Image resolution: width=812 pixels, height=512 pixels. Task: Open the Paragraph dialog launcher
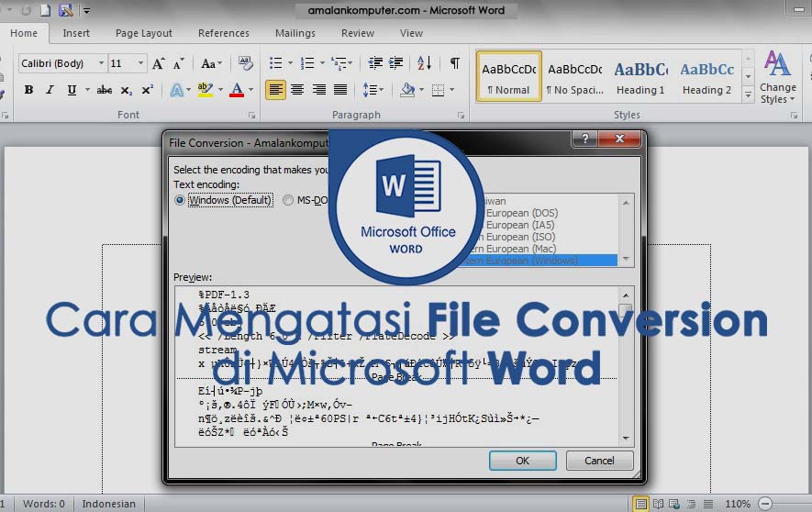[x=461, y=115]
